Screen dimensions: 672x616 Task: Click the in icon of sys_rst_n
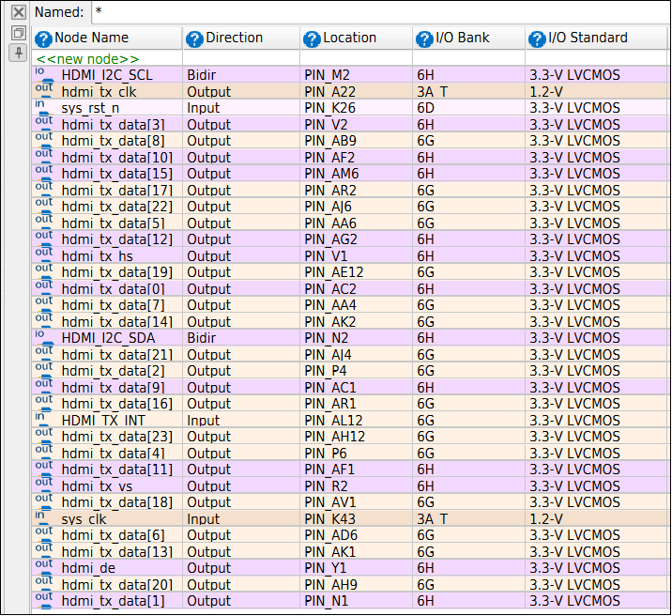point(44,107)
